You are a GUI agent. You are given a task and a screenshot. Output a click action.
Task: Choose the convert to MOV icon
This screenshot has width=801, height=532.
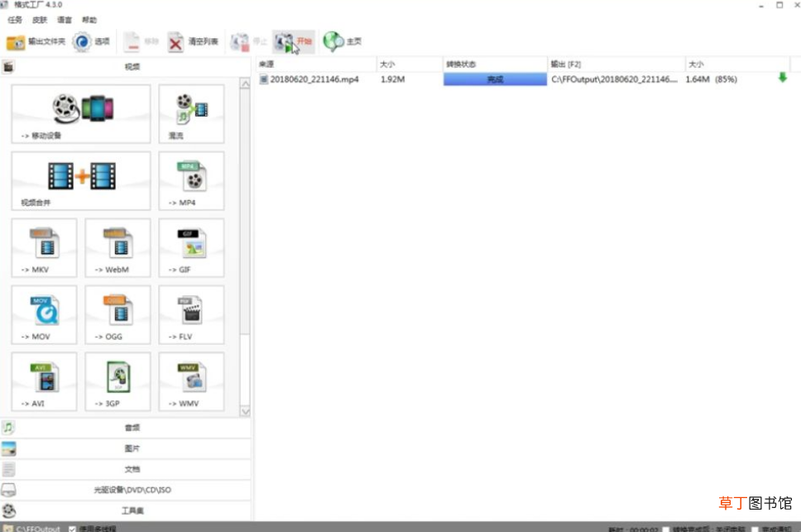tap(44, 314)
